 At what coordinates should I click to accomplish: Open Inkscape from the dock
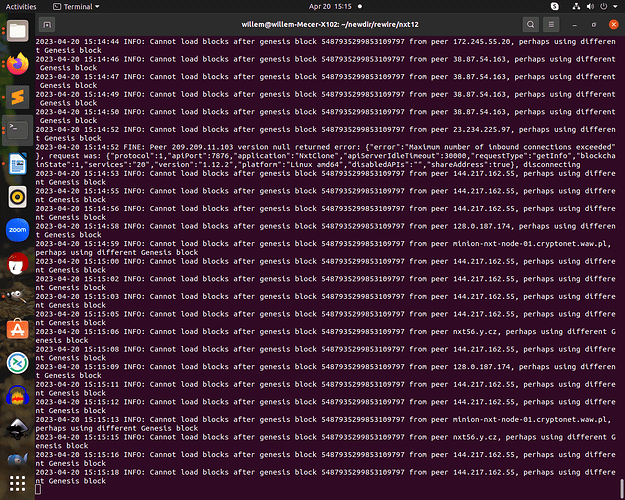(x=18, y=429)
